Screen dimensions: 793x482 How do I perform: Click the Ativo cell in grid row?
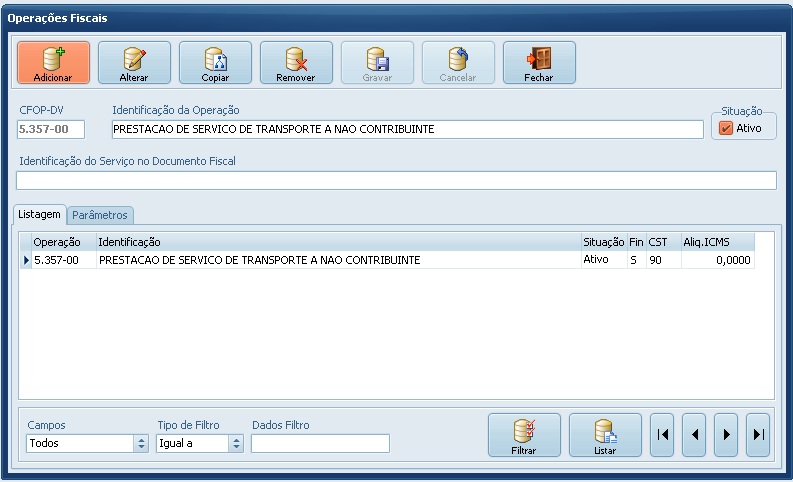pos(604,260)
